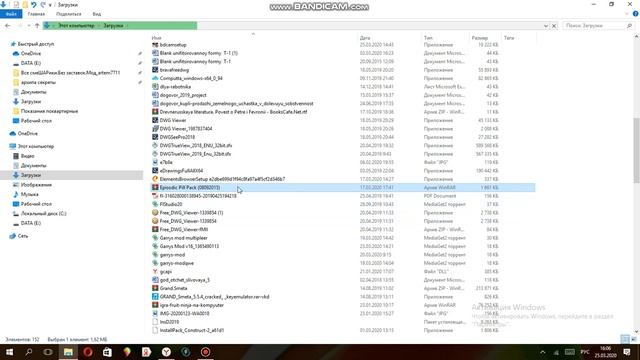Select Grand.Smeta archive file

click(x=173, y=288)
